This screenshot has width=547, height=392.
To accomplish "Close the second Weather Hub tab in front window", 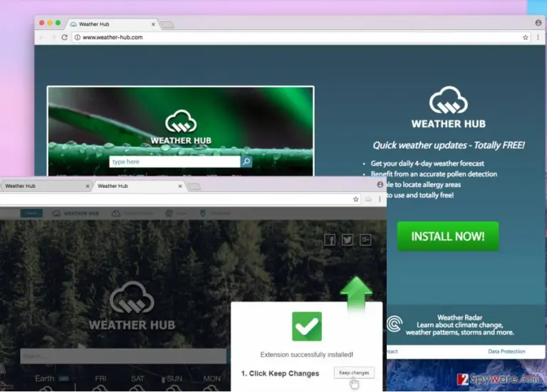I will point(180,186).
